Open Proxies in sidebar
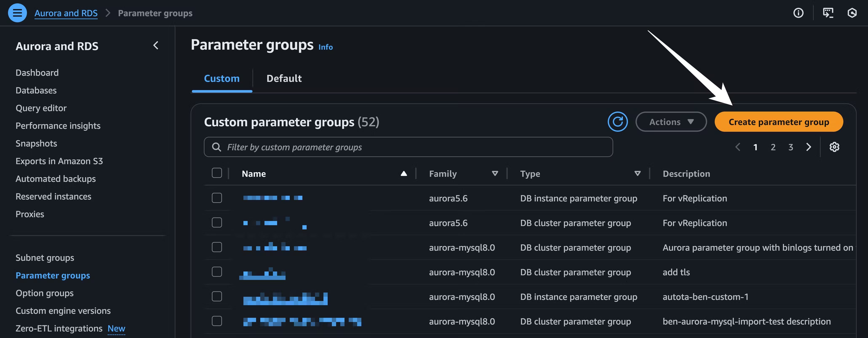The width and height of the screenshot is (868, 338). tap(30, 214)
